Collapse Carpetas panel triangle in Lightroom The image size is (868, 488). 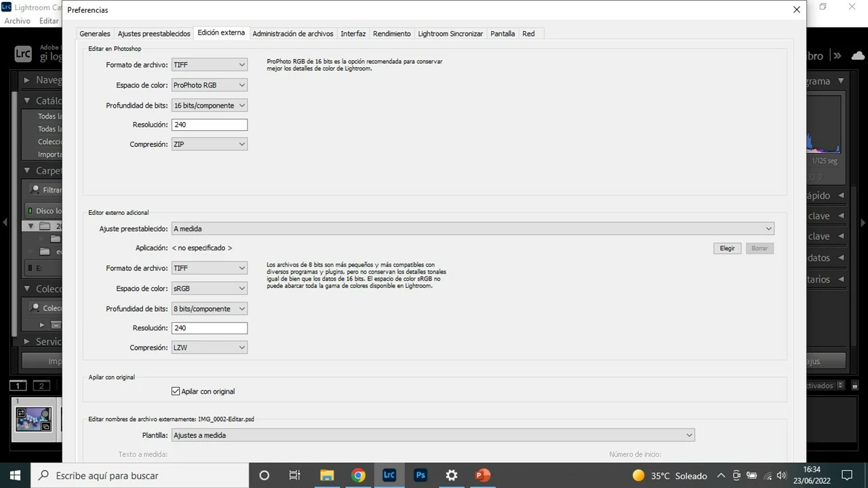pos(27,171)
